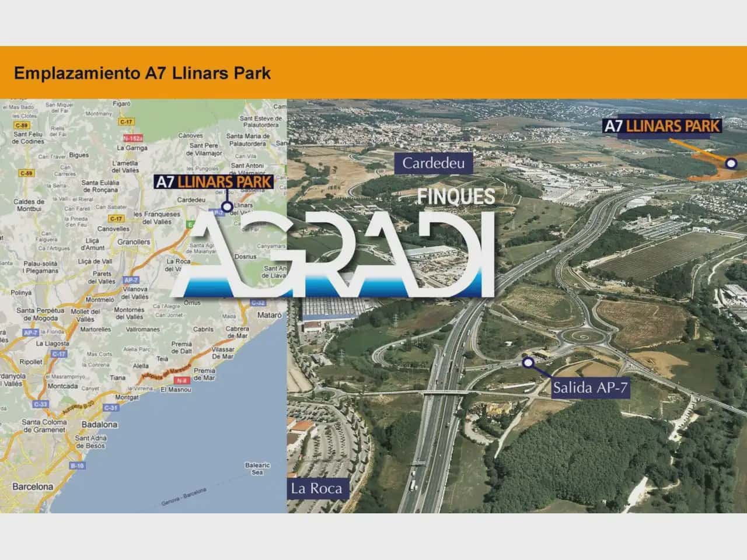Click the C-59 road shield near Caldes
This screenshot has height=560, width=747.
coord(26,173)
